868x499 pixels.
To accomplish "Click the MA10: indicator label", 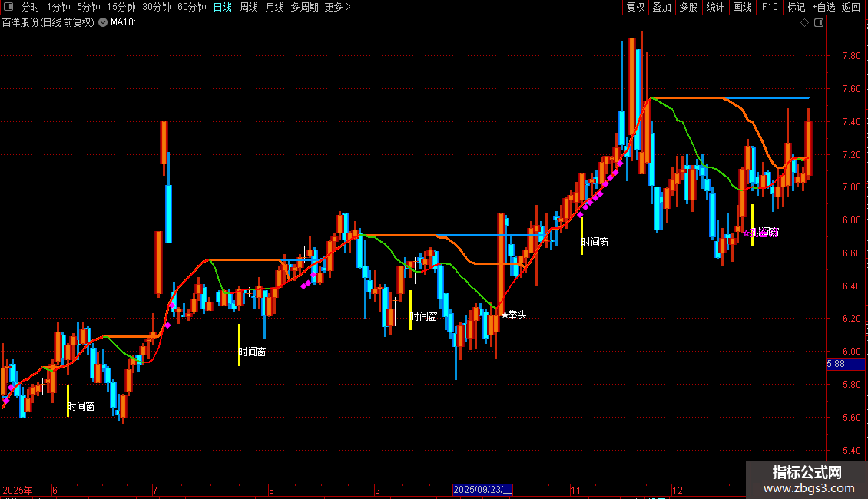I will click(123, 23).
